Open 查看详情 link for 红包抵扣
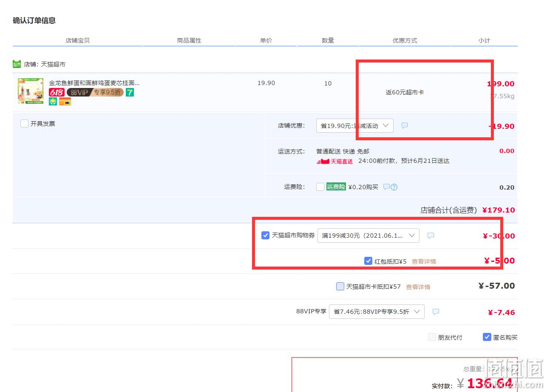This screenshot has width=547, height=392. click(x=424, y=261)
